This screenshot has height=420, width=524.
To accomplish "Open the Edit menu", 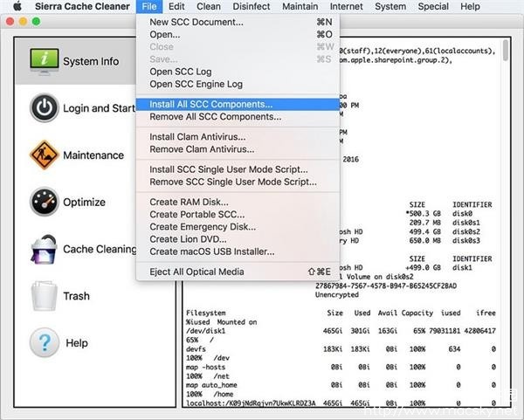I will 176,6.
